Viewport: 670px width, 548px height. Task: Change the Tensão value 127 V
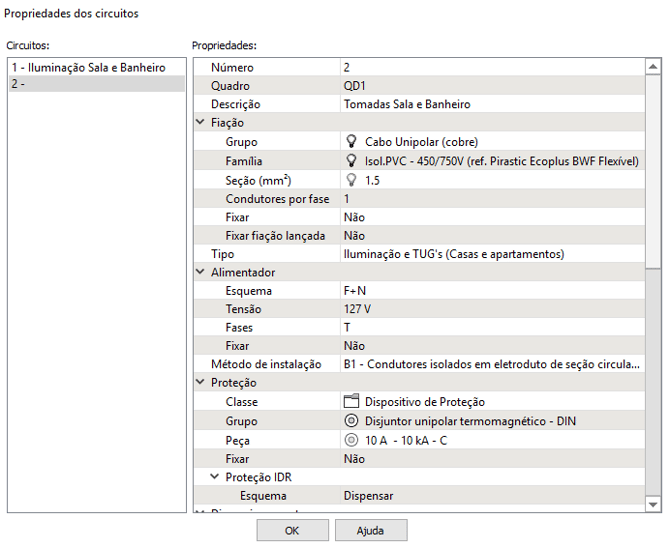coord(490,309)
